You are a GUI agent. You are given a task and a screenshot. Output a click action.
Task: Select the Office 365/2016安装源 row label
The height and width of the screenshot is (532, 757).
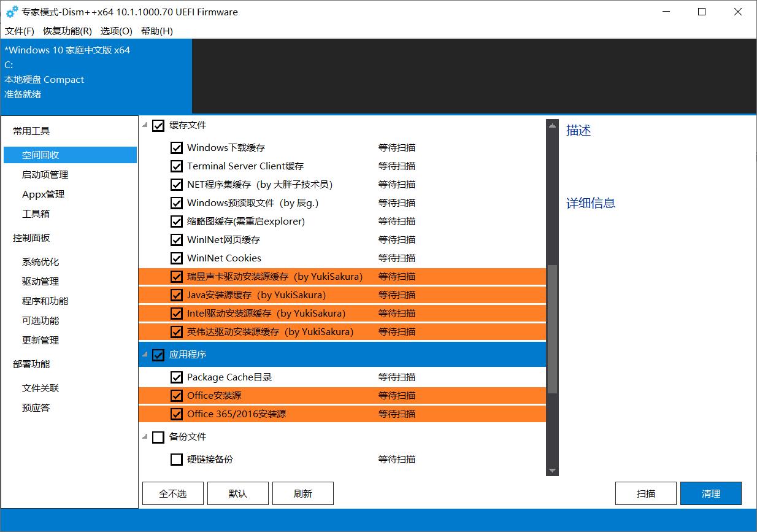pyautogui.click(x=236, y=414)
